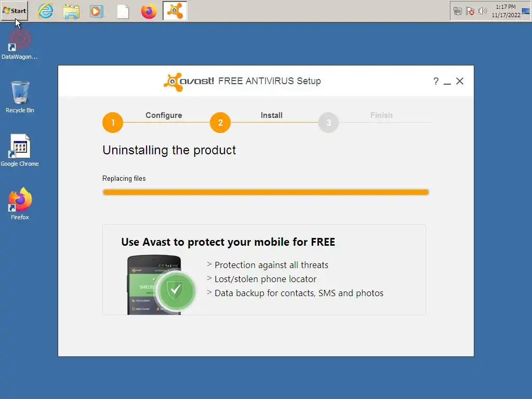Open the DataWagon desktop shortcut
This screenshot has width=532, height=399.
click(19, 45)
